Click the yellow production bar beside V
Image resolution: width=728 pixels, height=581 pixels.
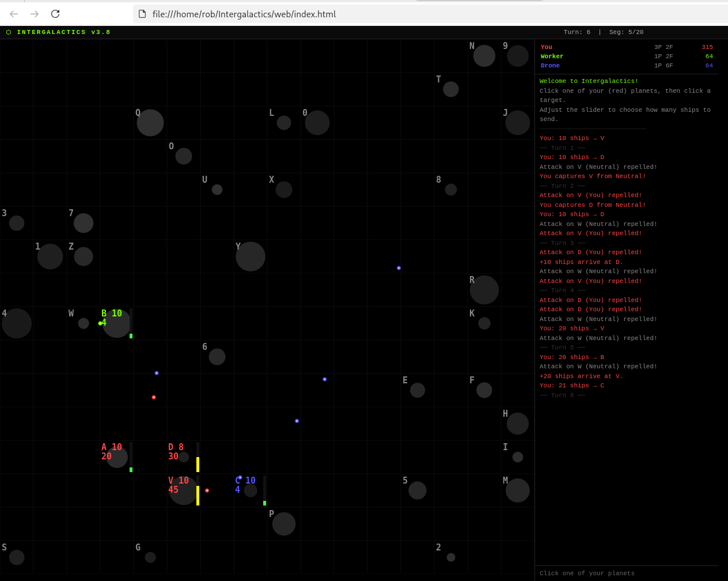198,496
